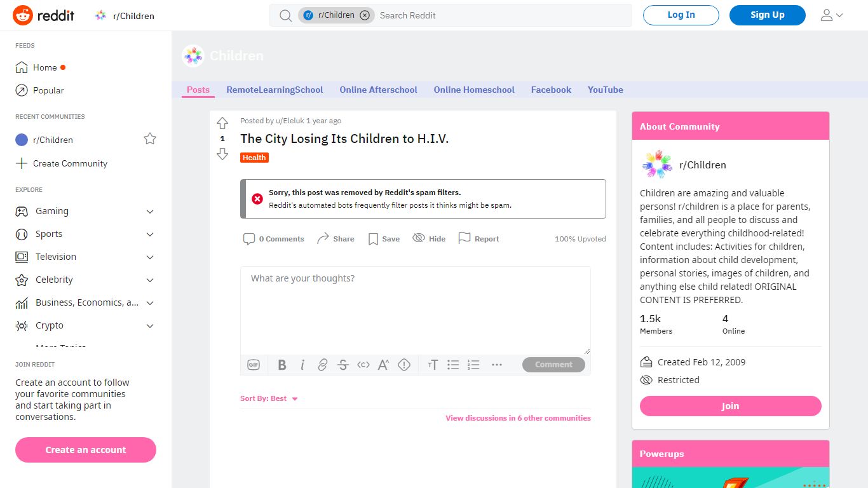Open the Facebook tab

pos(551,90)
